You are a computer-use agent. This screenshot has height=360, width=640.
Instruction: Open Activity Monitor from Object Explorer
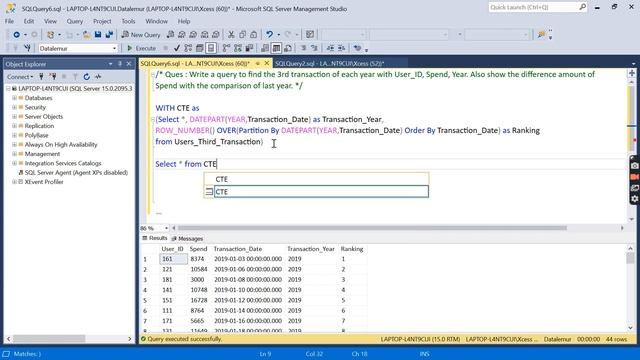98,77
